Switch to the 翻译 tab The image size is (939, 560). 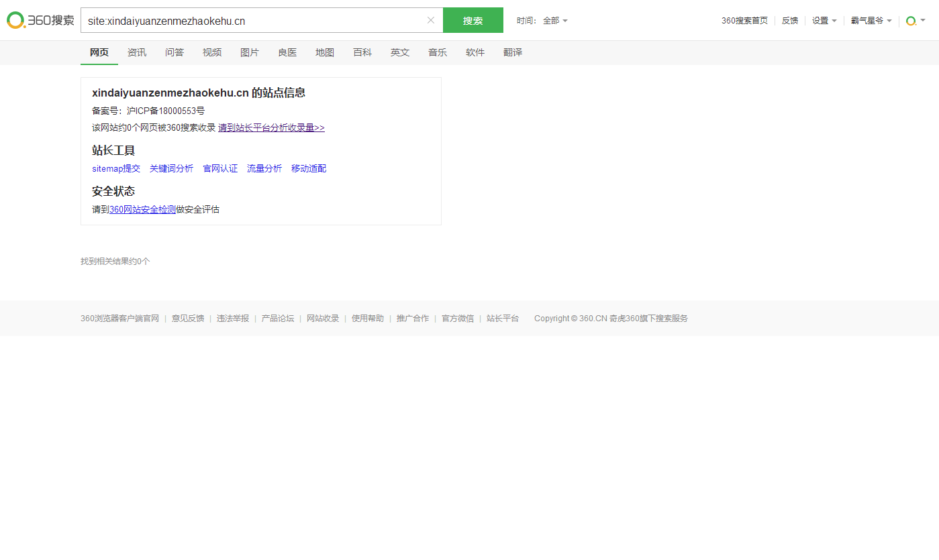[x=513, y=52]
